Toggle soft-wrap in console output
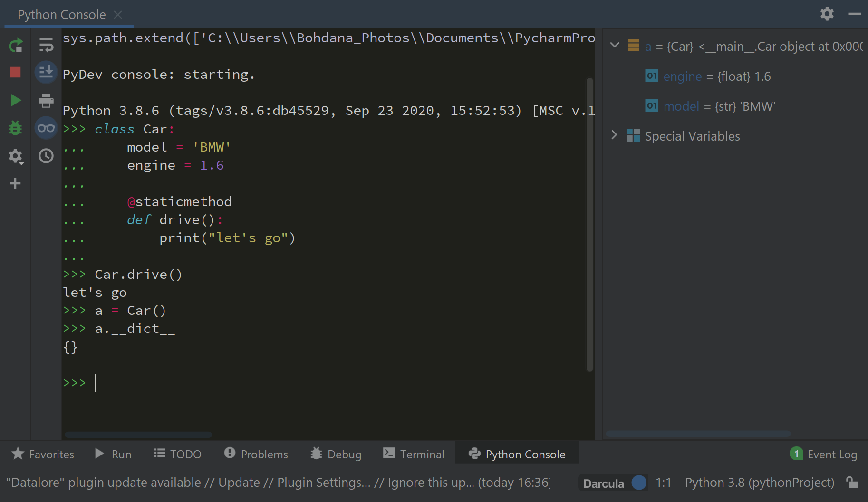The width and height of the screenshot is (868, 502). click(46, 45)
